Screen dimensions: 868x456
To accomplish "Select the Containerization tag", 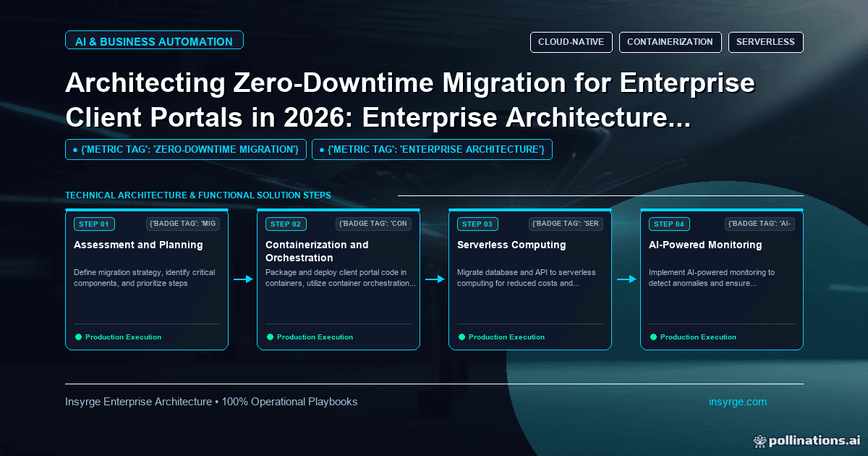I will tap(671, 42).
